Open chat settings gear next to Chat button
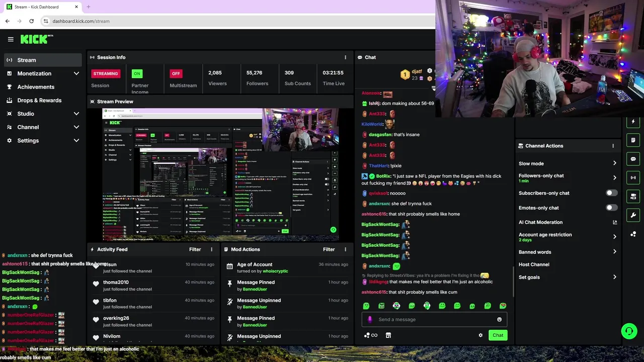The width and height of the screenshot is (644, 362). click(480, 335)
